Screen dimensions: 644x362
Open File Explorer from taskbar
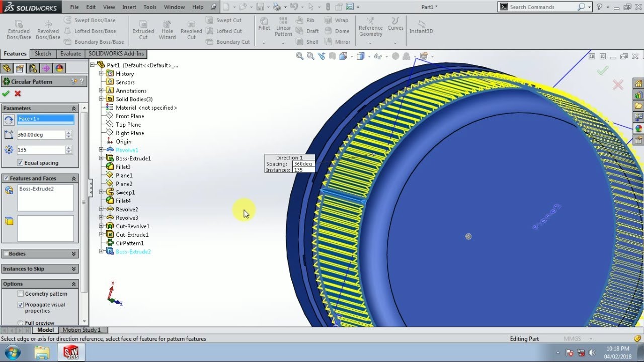tap(42, 352)
